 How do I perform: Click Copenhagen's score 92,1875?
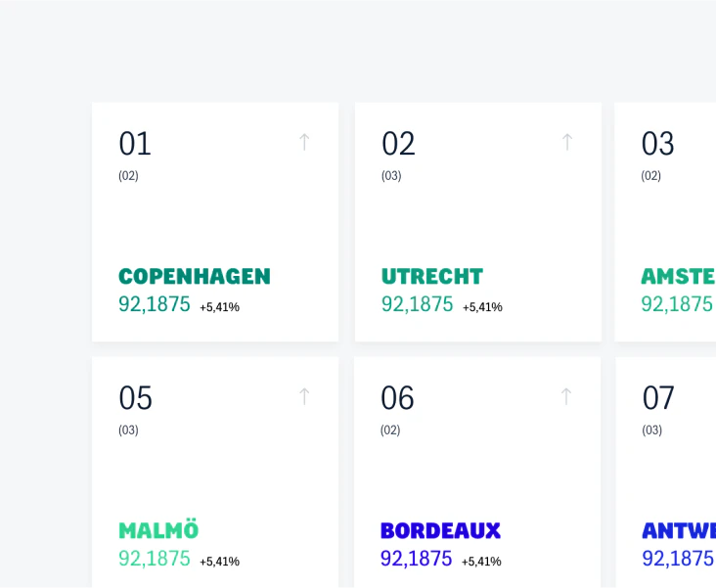[x=155, y=304]
